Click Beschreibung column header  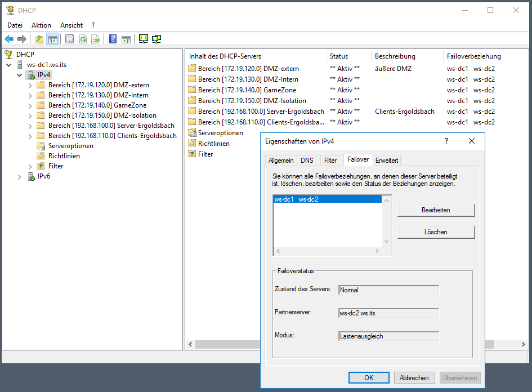(x=407, y=56)
